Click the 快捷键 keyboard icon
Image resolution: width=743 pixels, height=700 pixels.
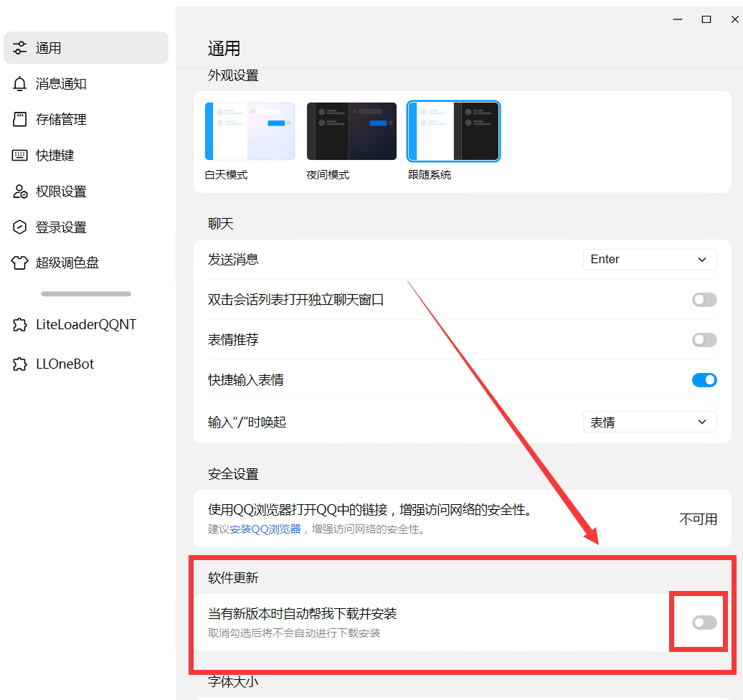pos(20,156)
